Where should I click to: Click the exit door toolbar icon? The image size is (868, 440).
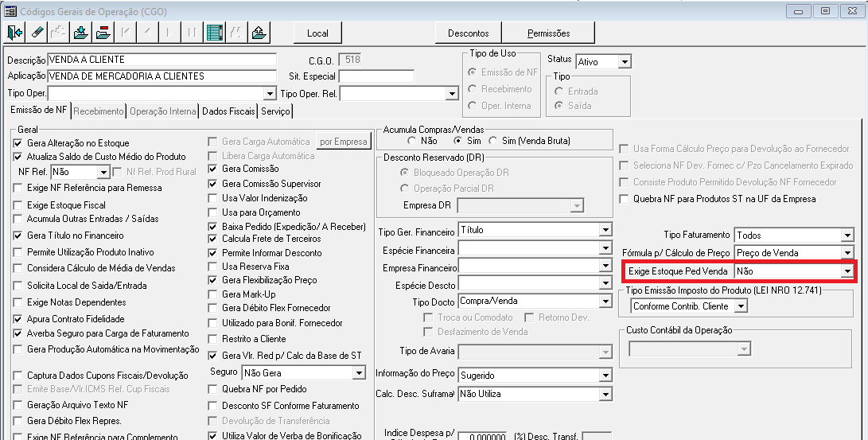click(15, 33)
